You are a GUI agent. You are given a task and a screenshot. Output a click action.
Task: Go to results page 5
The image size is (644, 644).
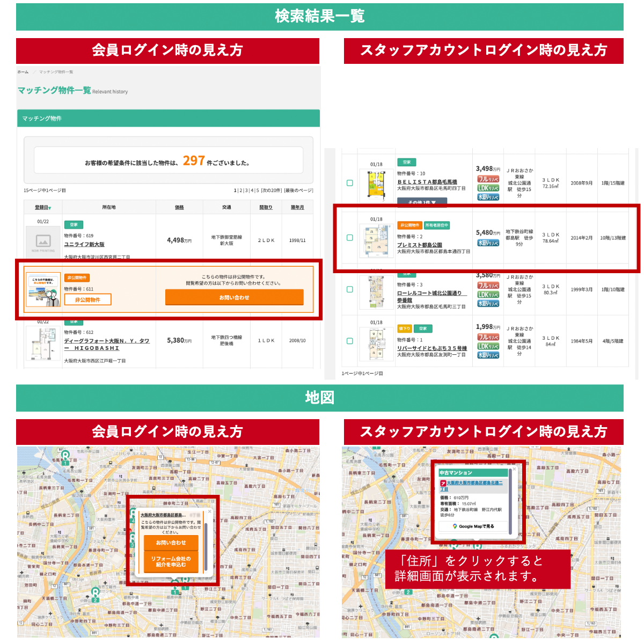click(x=257, y=191)
